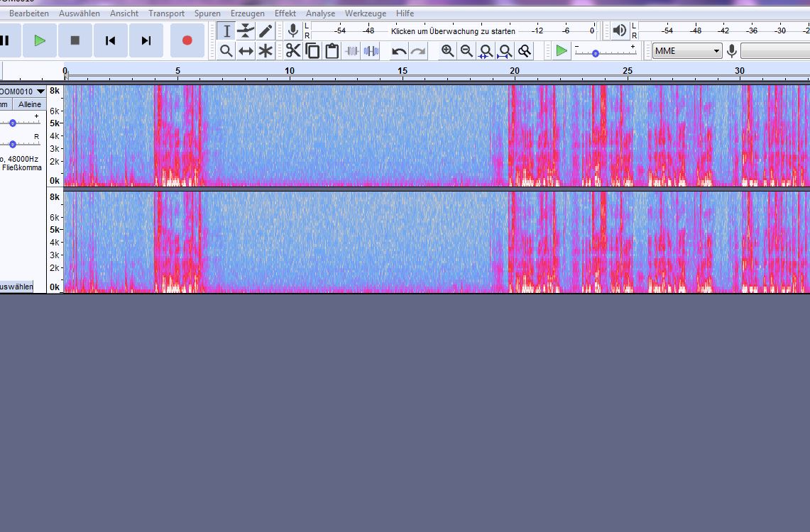This screenshot has height=532, width=810.
Task: Click the Zoom Toggle icon
Action: [525, 50]
